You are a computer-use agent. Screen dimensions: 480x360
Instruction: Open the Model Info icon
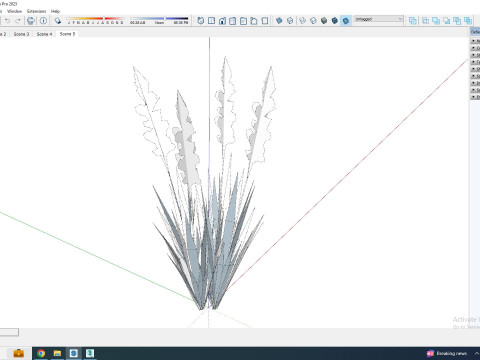pyautogui.click(x=43, y=21)
